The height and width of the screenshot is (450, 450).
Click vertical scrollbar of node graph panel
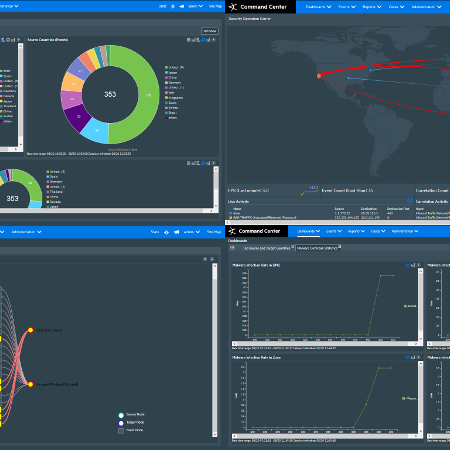215,350
